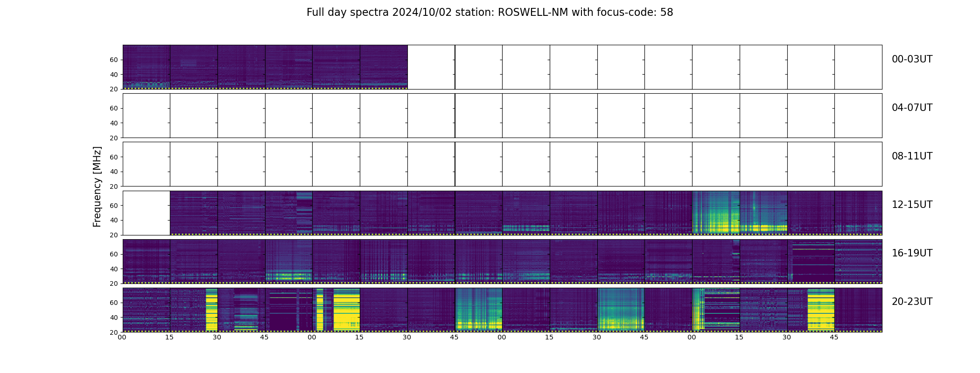Select the "Frequency [MHz]" y-axis label
The width and height of the screenshot is (980, 373).
coord(97,186)
